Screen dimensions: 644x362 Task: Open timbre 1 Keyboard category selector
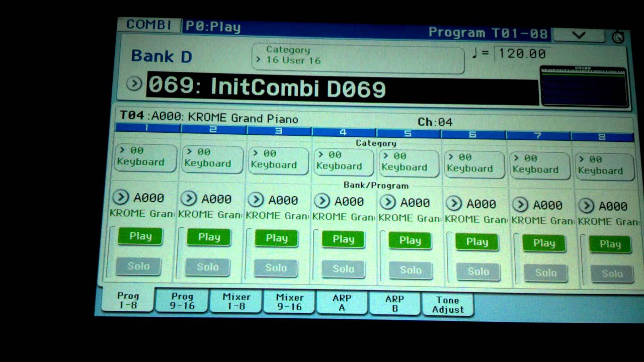click(x=145, y=157)
